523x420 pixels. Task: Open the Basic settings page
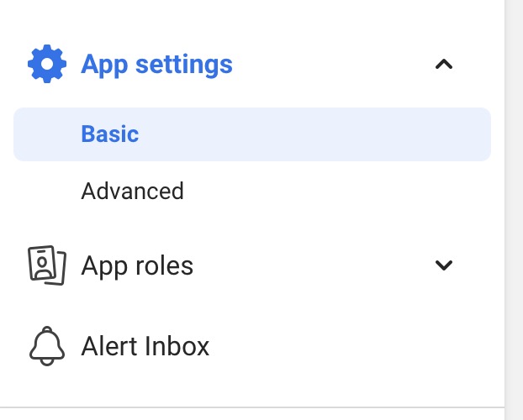click(x=110, y=134)
